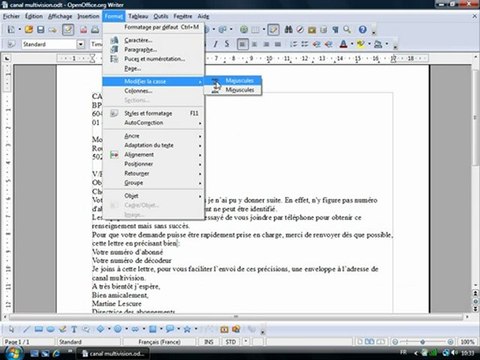Click the Insert From File icon
480x360 pixels.
point(224,329)
